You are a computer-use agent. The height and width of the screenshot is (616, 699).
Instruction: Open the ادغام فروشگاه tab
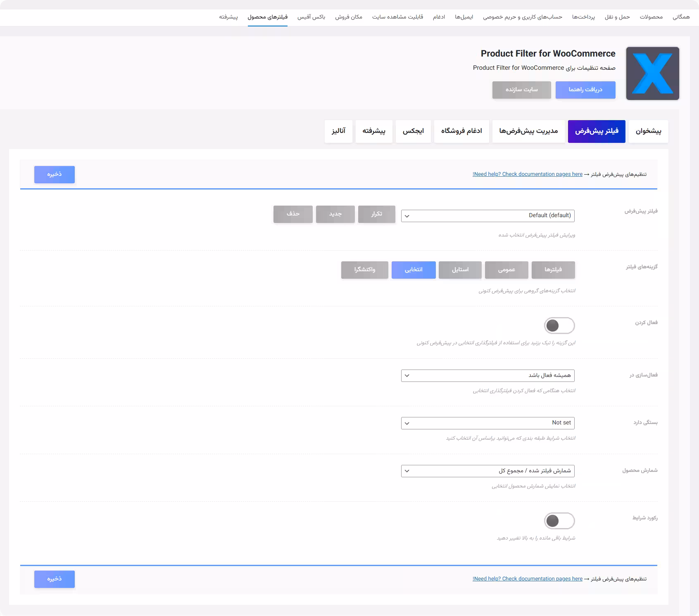click(x=461, y=131)
